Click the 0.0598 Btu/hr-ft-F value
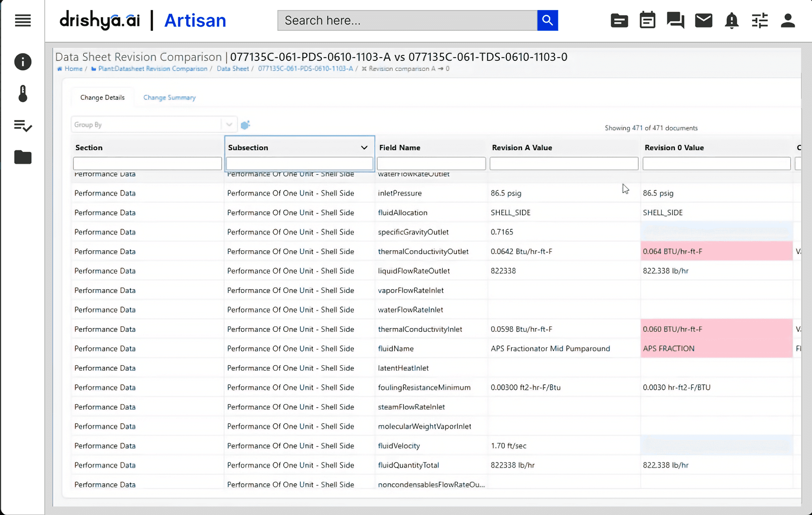Viewport: 812px width, 515px height. coord(521,329)
